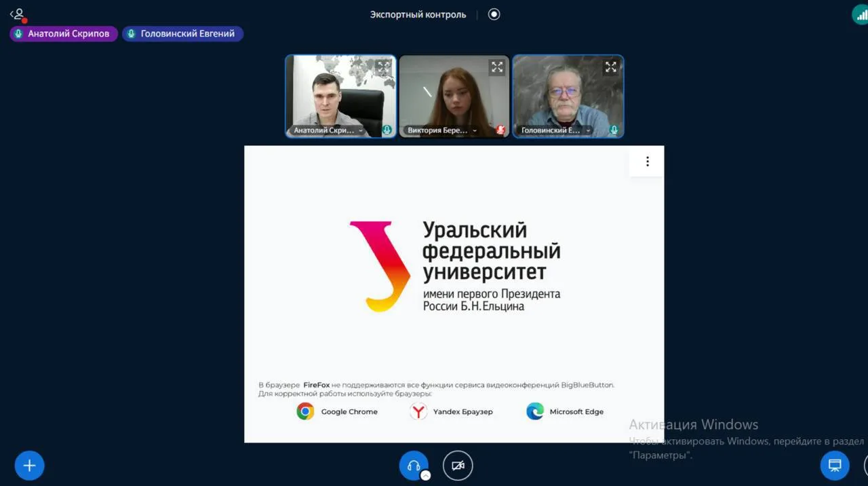
Task: Toggle share webcam button
Action: [x=458, y=466]
